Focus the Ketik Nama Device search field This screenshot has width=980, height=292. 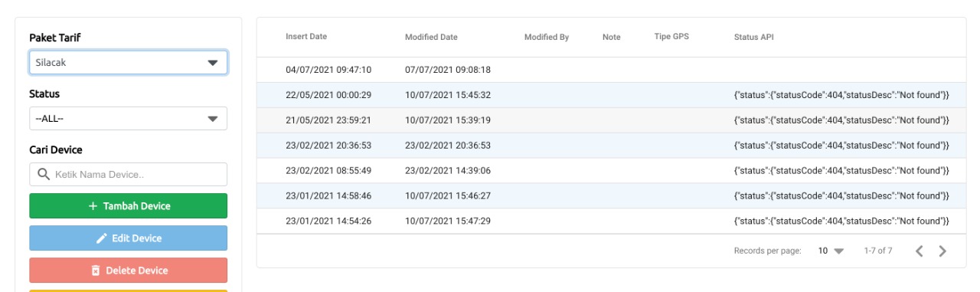click(128, 175)
